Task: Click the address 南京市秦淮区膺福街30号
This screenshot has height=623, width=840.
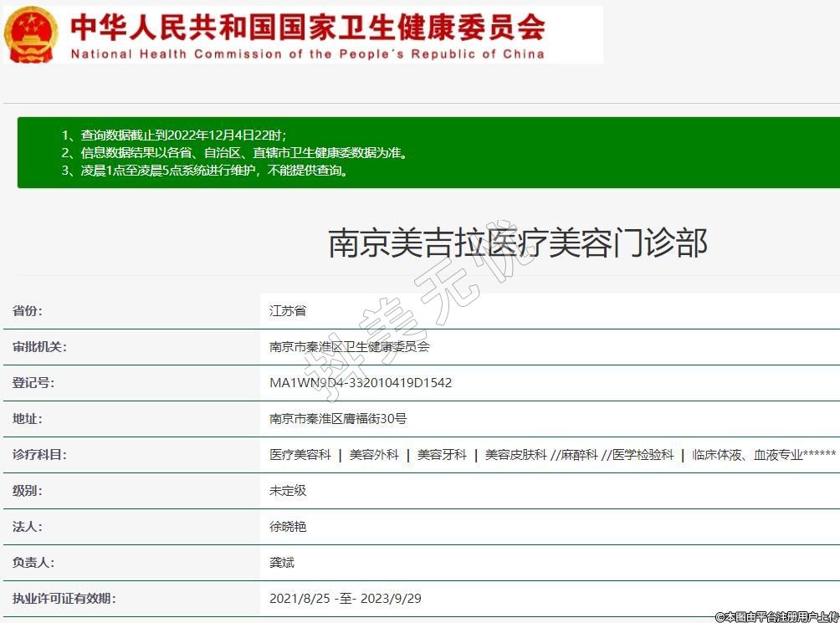Action: [x=338, y=419]
